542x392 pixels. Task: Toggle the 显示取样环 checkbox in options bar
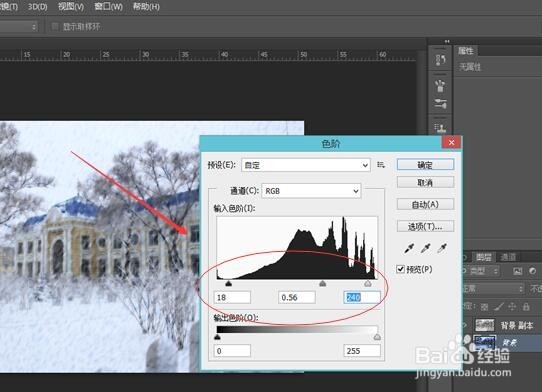pos(55,27)
